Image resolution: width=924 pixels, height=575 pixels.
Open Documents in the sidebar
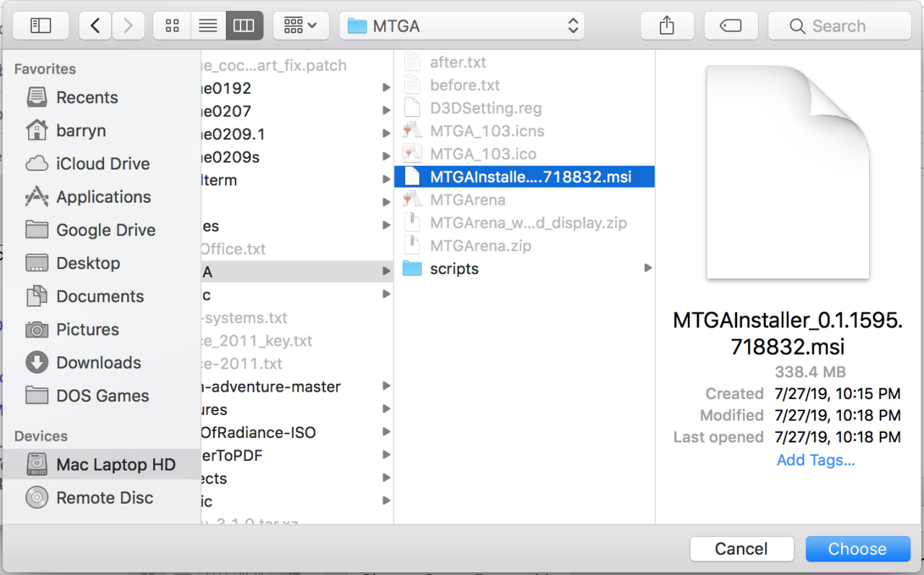coord(101,297)
